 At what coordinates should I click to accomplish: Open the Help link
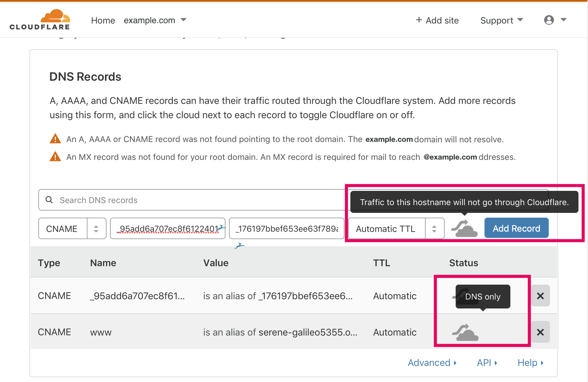[x=530, y=363]
